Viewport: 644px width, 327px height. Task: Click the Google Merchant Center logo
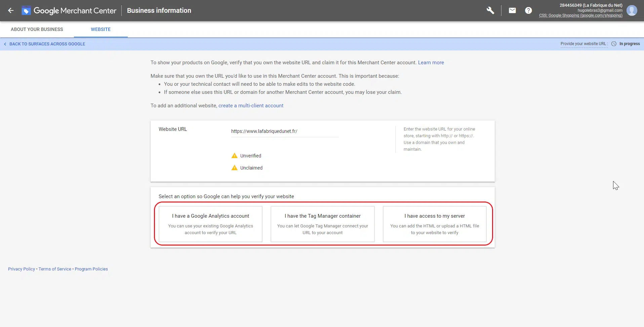point(26,11)
